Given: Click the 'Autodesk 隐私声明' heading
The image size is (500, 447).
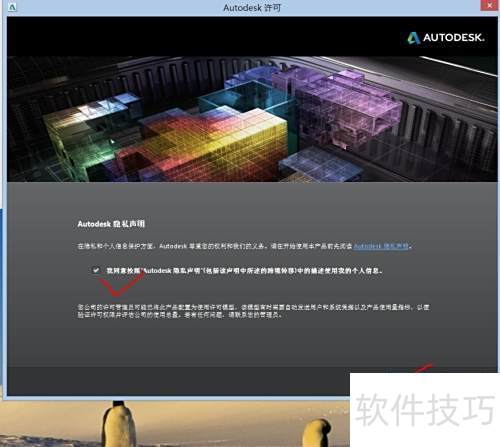Looking at the screenshot, I should point(111,224).
